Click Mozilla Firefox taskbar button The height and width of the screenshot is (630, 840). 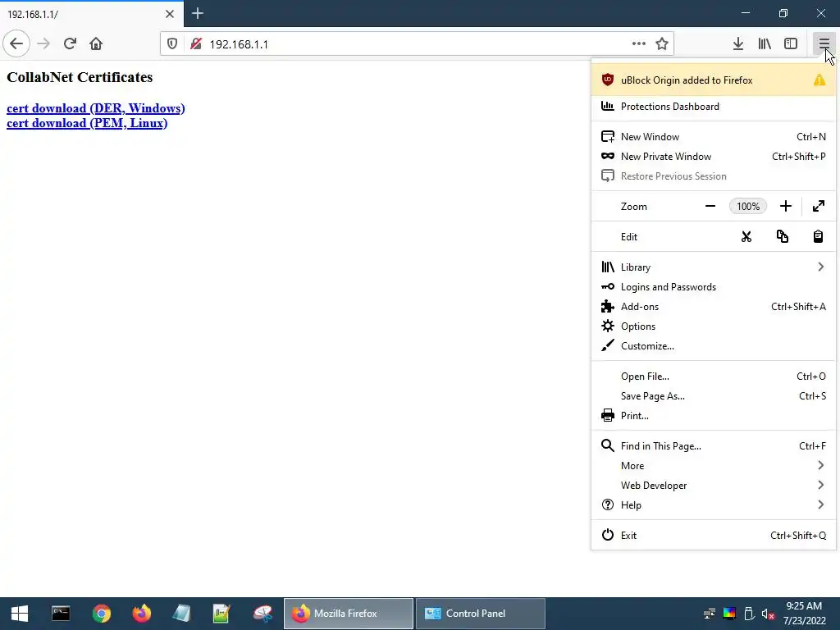pos(348,614)
